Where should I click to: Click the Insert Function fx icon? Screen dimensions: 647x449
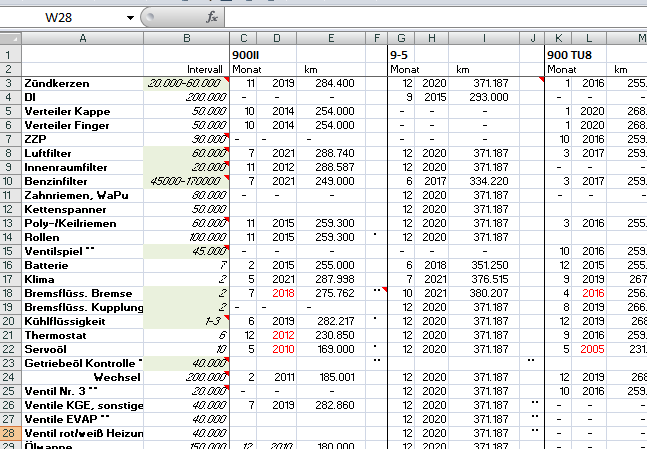pyautogui.click(x=212, y=17)
